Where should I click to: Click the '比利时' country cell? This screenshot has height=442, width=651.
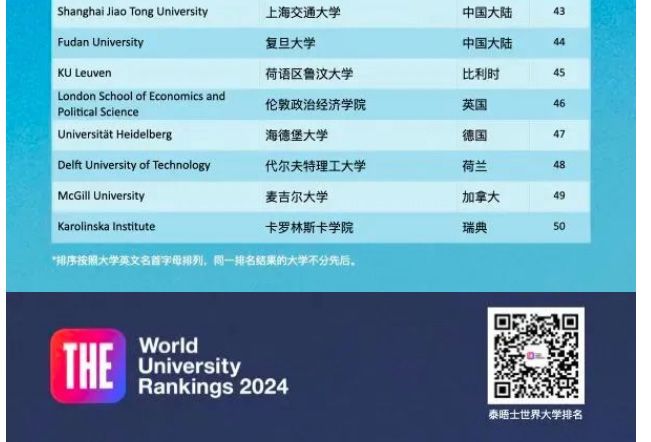pyautogui.click(x=481, y=74)
